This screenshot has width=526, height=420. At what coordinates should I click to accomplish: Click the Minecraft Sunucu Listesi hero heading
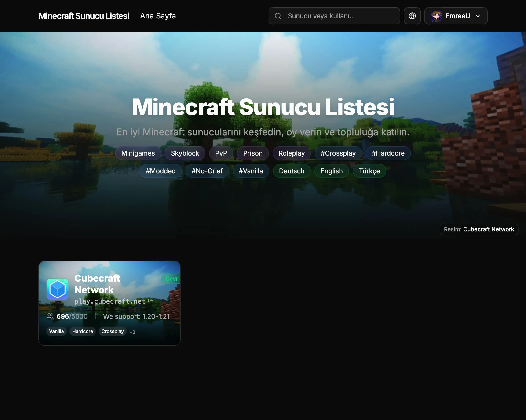click(x=263, y=107)
